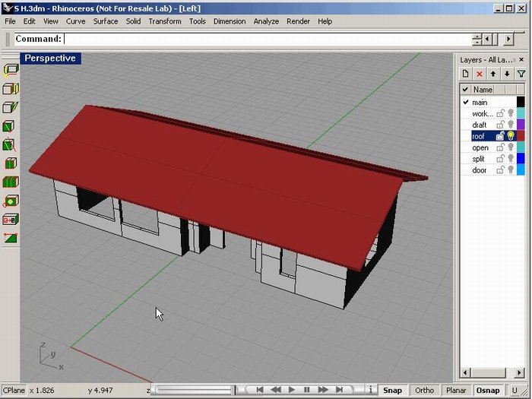Open the layer filter funnel icon
The image size is (532, 399).
click(521, 74)
